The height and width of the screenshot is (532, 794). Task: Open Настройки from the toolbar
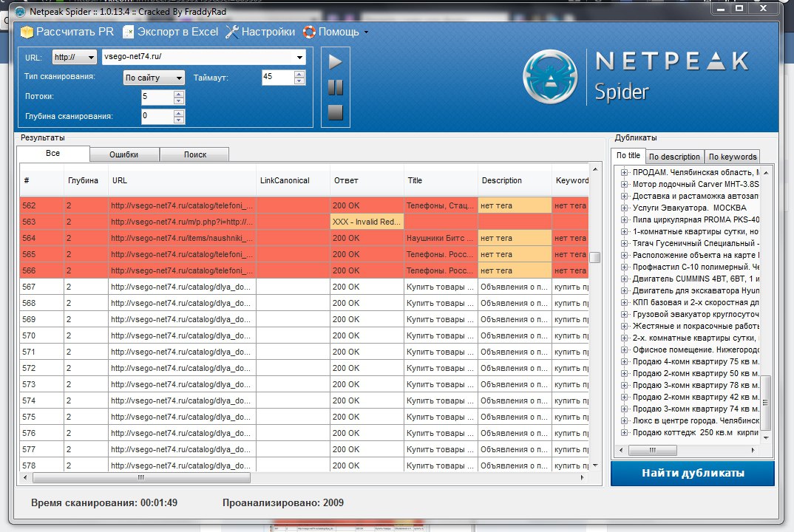tap(260, 32)
